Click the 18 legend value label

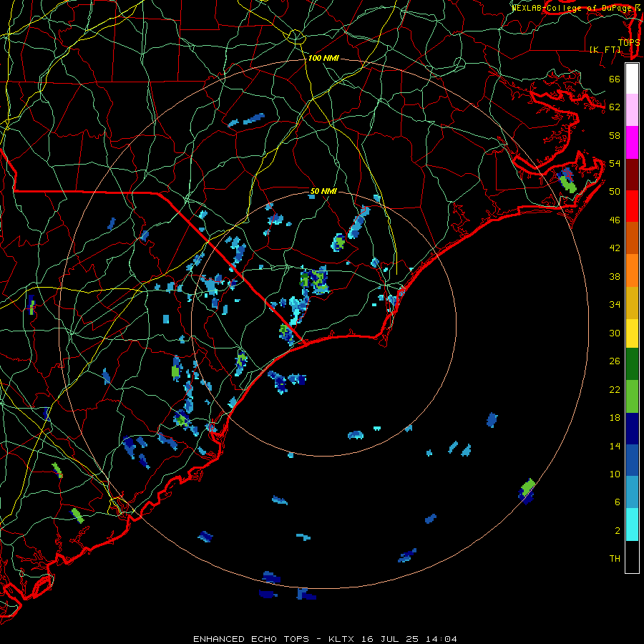[x=615, y=418]
